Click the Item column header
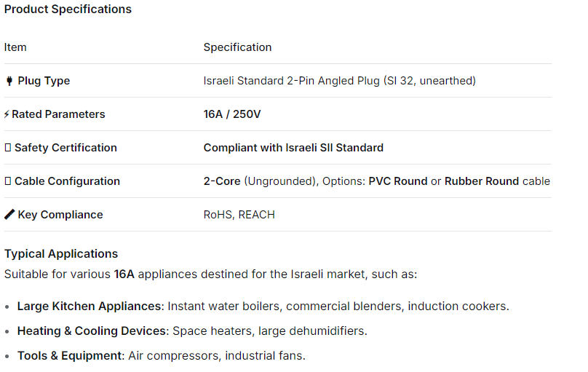 [x=15, y=47]
